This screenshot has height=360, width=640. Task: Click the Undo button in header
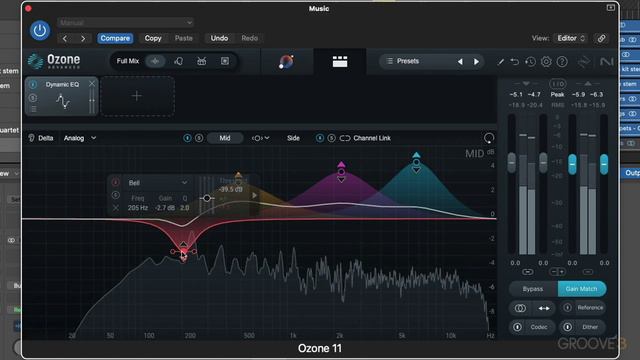pos(219,38)
